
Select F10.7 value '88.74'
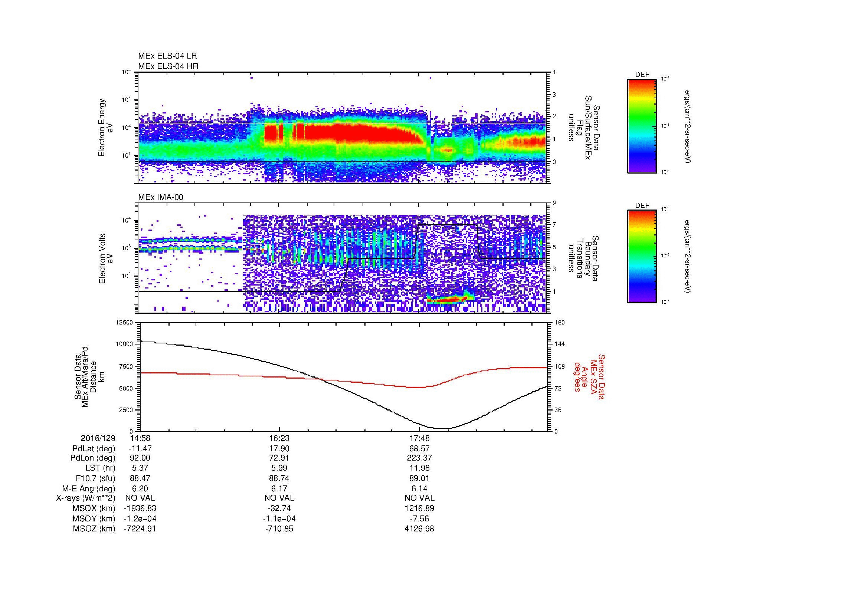tap(279, 478)
